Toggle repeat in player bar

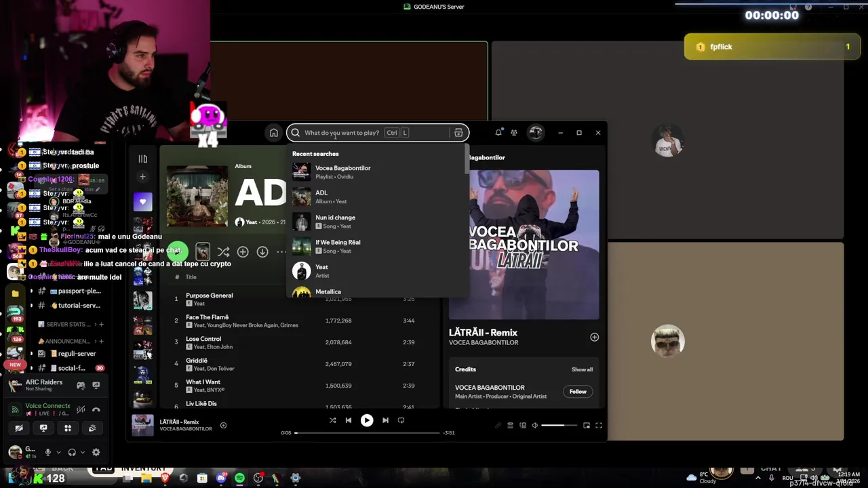pos(401,420)
